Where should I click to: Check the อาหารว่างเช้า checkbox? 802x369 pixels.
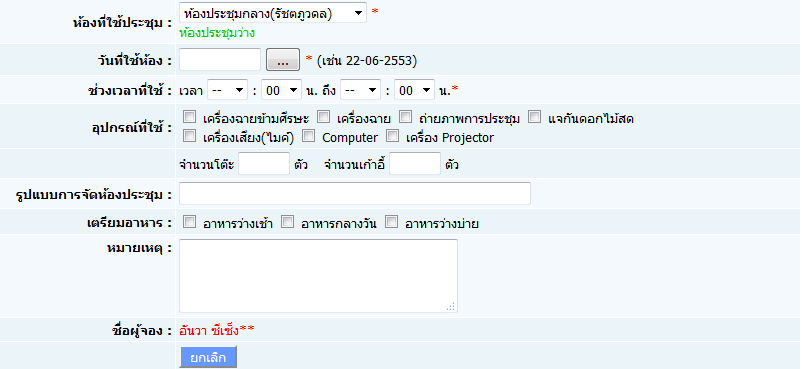point(190,222)
